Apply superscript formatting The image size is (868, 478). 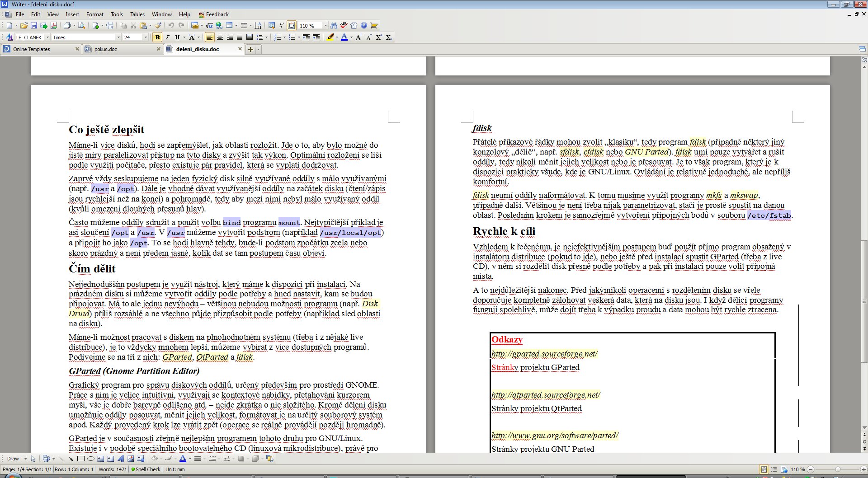tap(379, 37)
